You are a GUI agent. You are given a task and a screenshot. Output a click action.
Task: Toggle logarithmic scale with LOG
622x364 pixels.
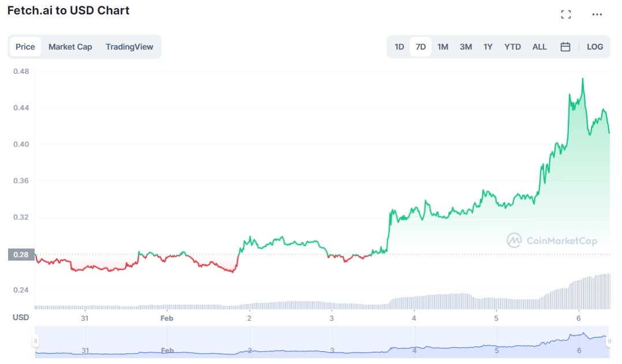click(x=595, y=47)
